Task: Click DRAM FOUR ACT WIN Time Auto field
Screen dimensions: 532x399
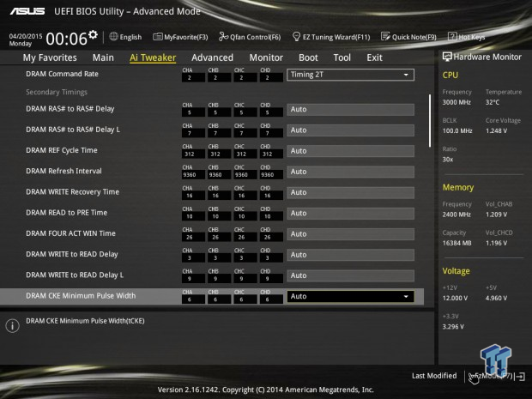Action: tap(350, 234)
